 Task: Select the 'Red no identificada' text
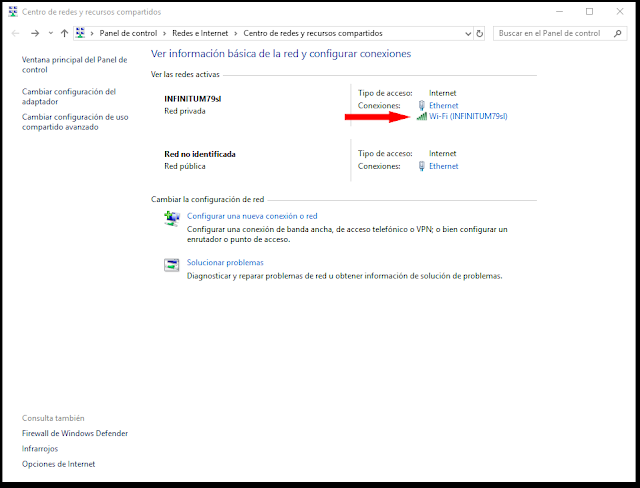coord(200,154)
